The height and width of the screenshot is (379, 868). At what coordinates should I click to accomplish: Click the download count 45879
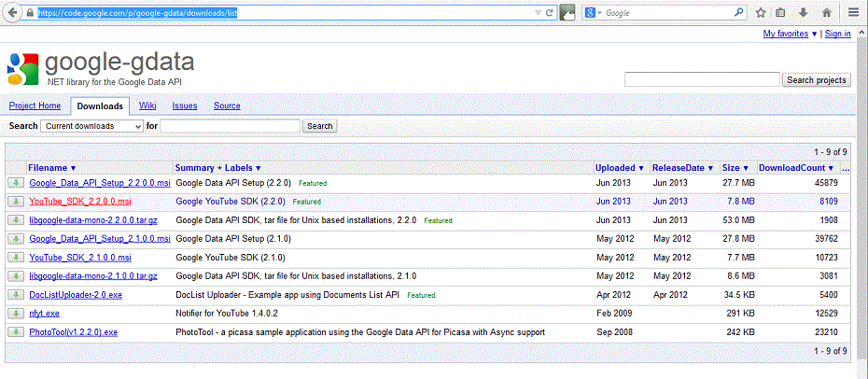[x=825, y=183]
